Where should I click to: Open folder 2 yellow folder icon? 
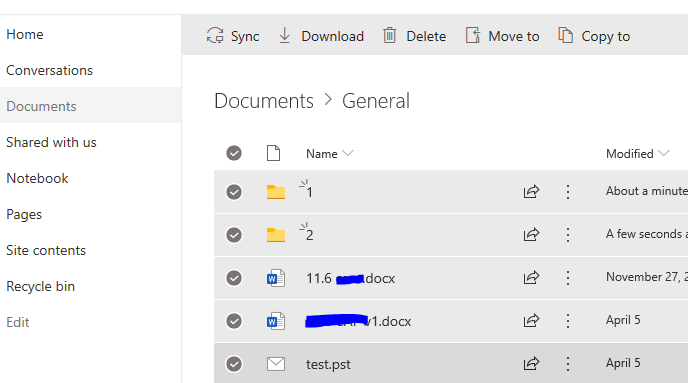pyautogui.click(x=276, y=235)
